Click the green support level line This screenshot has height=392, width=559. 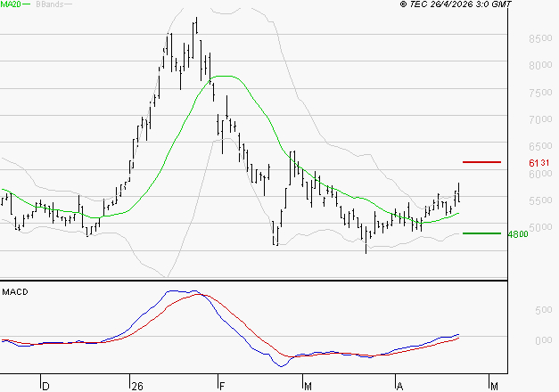(x=481, y=233)
